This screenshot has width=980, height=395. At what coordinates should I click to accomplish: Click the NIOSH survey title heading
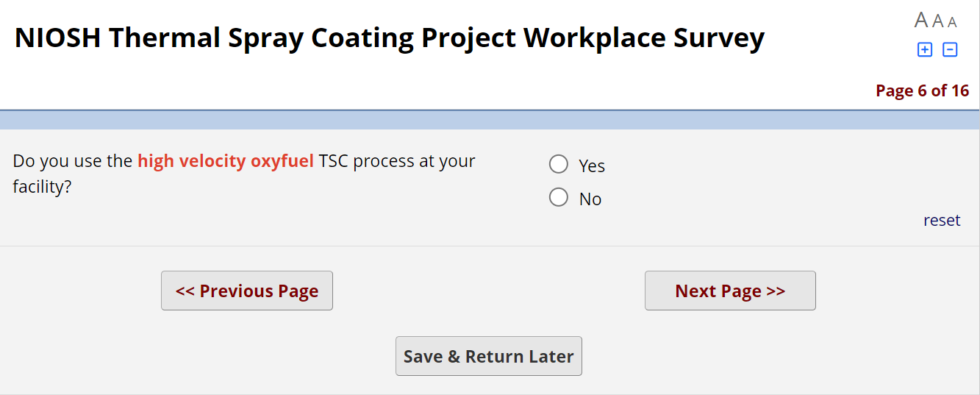[x=390, y=38]
